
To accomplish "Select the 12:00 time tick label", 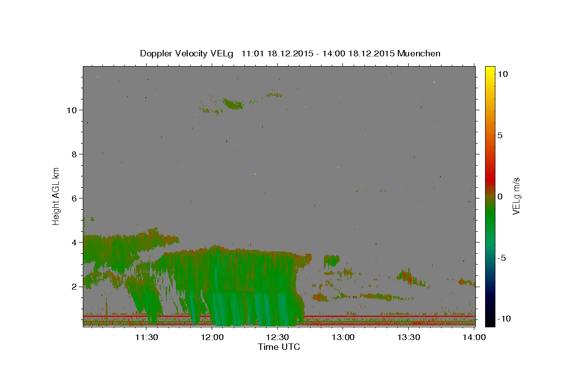I will coord(212,337).
